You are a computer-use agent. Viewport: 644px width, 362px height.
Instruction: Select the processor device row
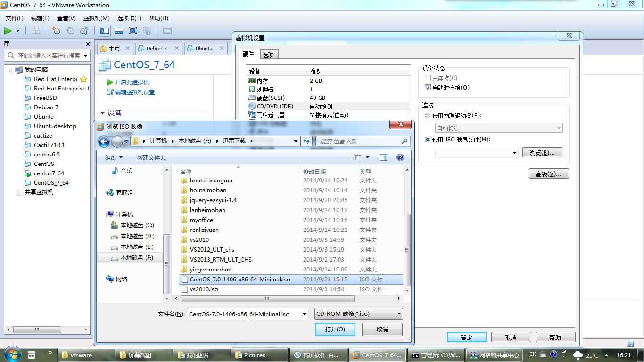coord(329,90)
